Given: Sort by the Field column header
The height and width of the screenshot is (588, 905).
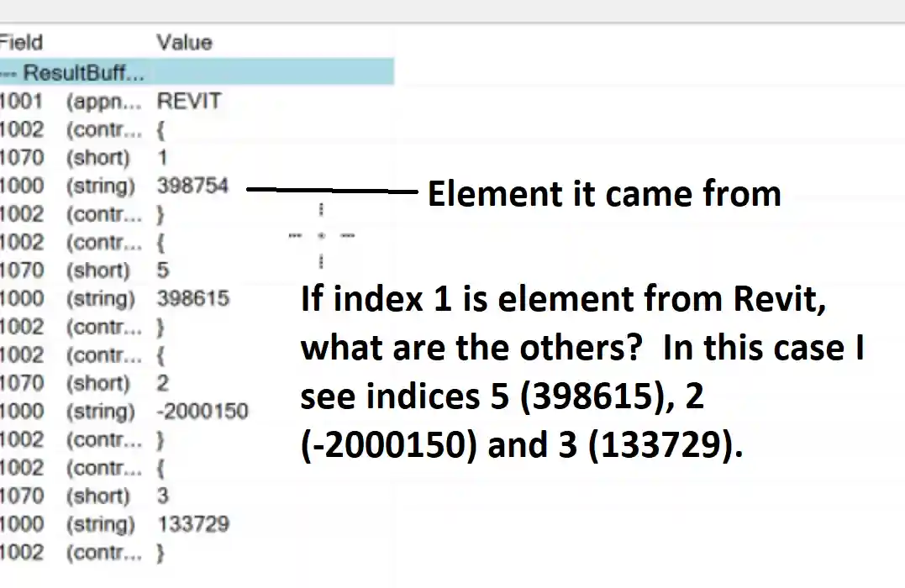Looking at the screenshot, I should pyautogui.click(x=21, y=42).
